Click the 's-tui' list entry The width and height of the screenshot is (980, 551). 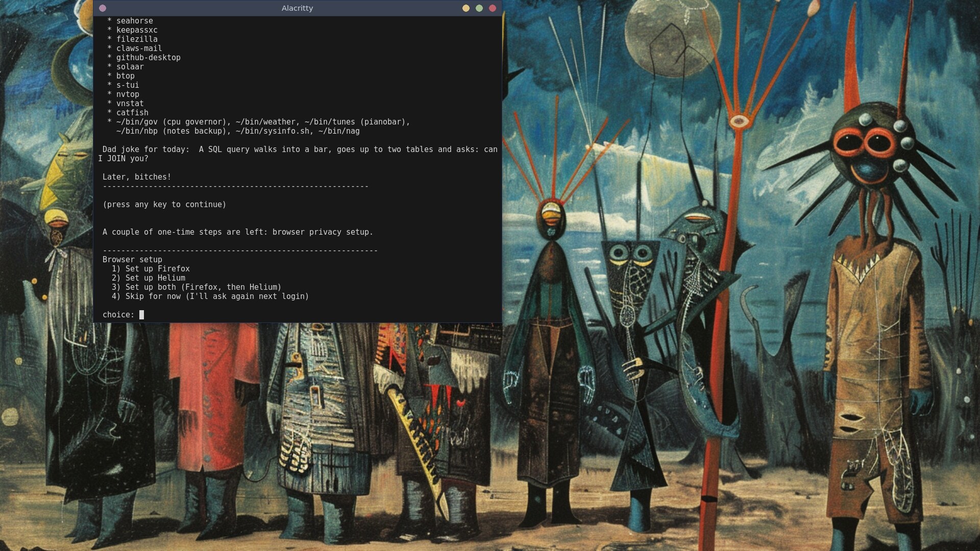tap(128, 85)
